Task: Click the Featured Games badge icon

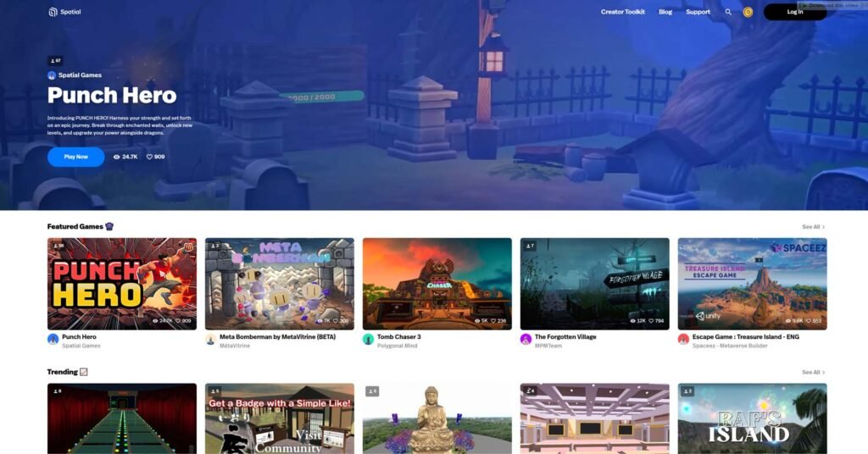Action: click(109, 226)
